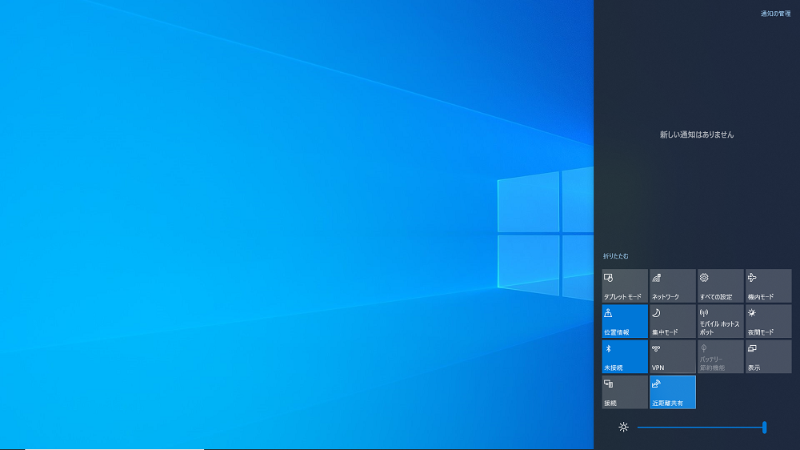
Task: Click the モバイル ホットスポット tile
Action: pos(720,321)
